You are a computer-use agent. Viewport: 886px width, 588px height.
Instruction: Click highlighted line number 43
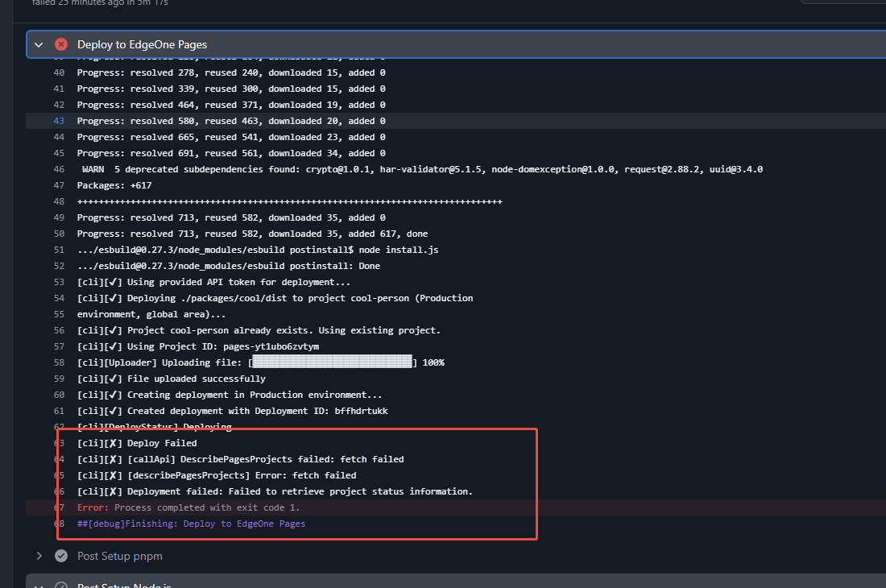coord(59,121)
